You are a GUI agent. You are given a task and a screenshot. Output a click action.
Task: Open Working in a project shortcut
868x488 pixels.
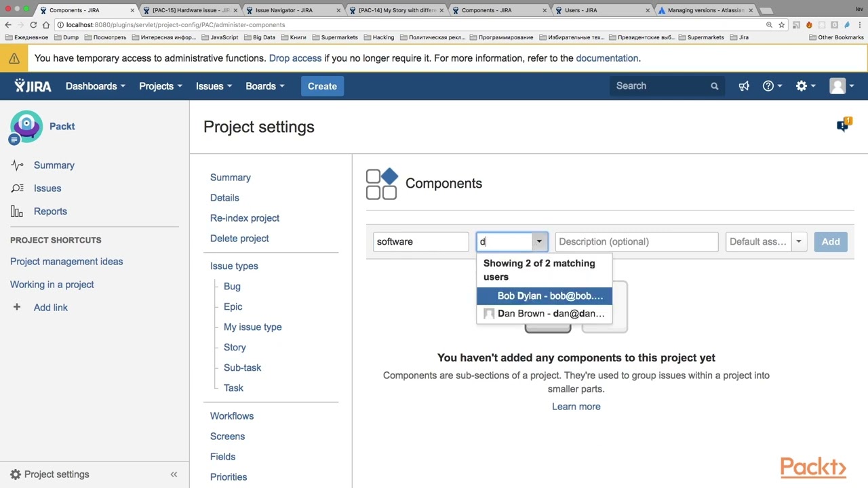(x=52, y=285)
